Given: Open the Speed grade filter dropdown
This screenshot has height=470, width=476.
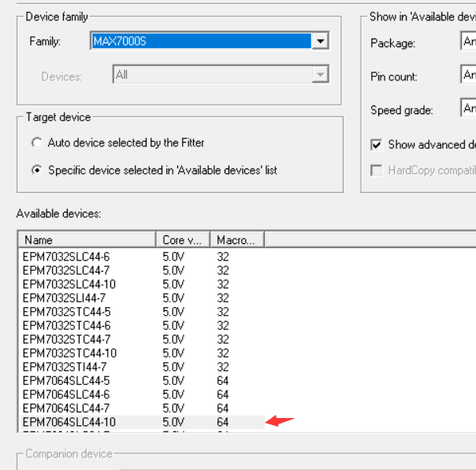Looking at the screenshot, I should [x=468, y=108].
